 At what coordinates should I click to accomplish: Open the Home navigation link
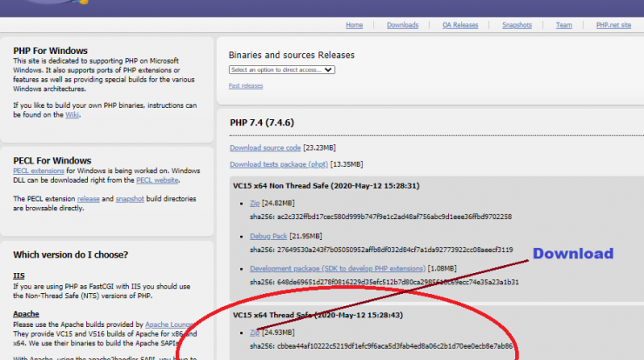[354, 25]
